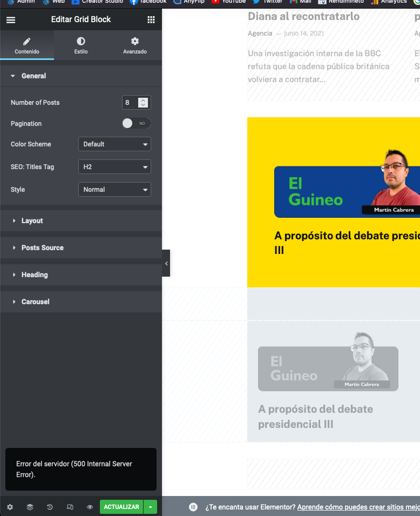Switch responsive mode icon

[x=70, y=507]
